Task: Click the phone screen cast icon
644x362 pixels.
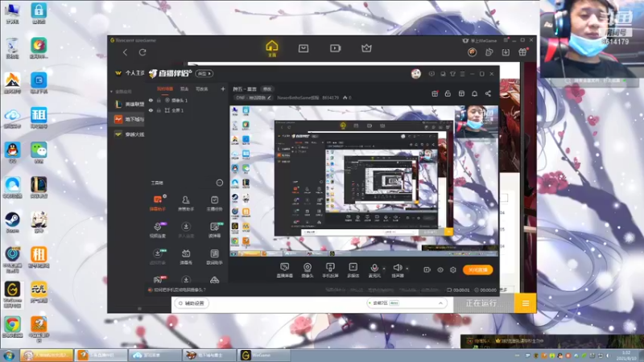Action: coord(330,269)
